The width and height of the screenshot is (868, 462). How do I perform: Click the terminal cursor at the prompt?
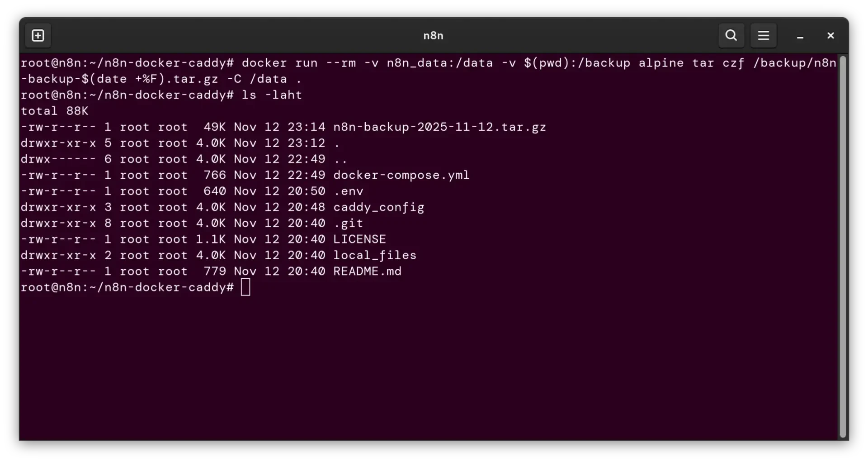click(245, 287)
